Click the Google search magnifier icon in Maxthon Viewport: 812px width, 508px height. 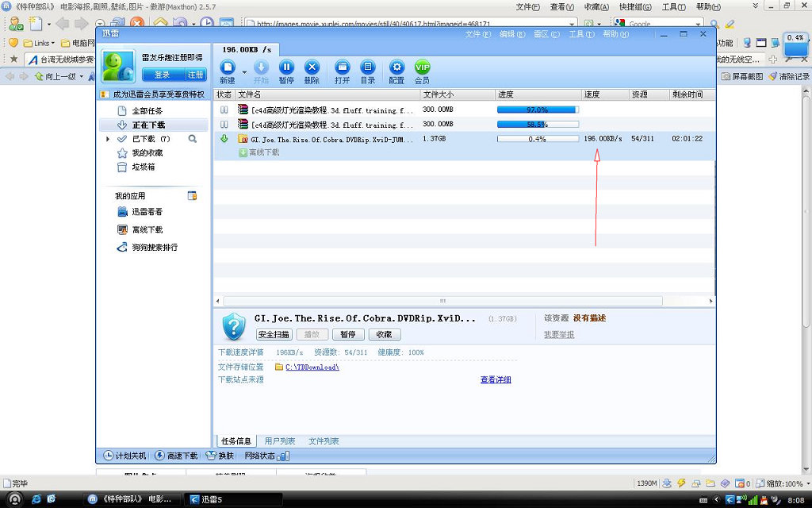(714, 24)
